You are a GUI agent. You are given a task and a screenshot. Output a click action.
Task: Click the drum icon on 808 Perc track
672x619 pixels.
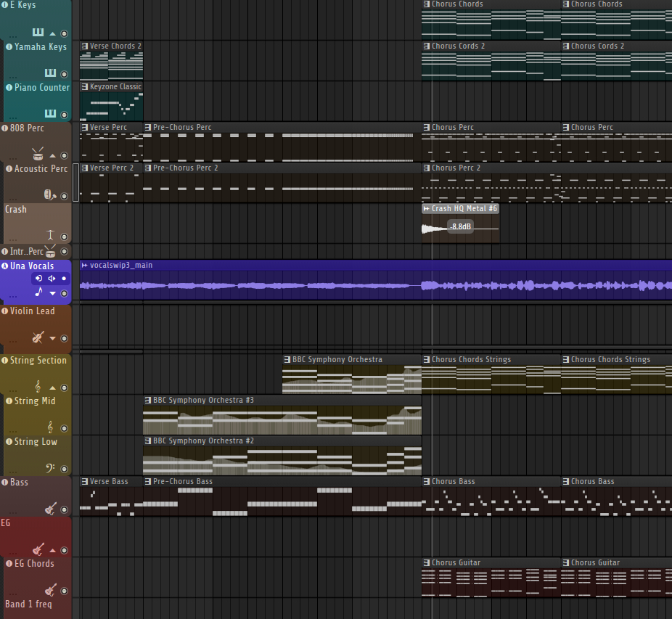(38, 155)
